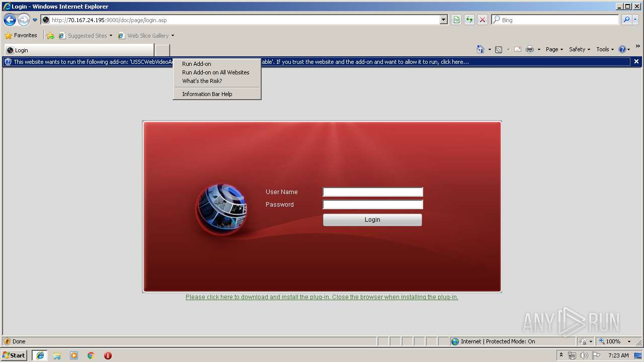Select the Login browser tab
644x362 pixels.
[x=79, y=50]
